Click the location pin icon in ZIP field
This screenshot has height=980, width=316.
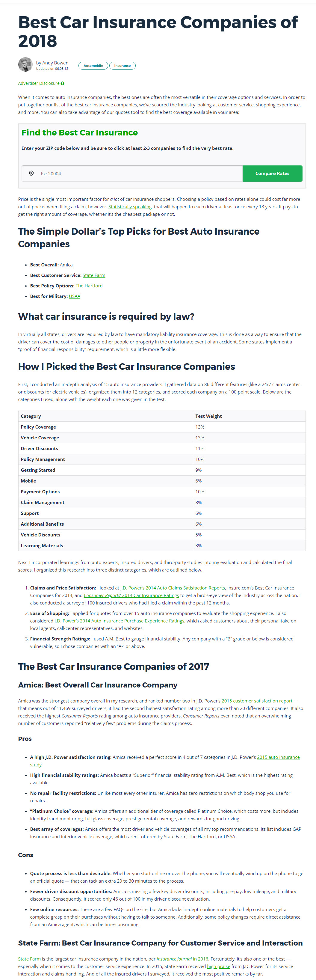[31, 174]
